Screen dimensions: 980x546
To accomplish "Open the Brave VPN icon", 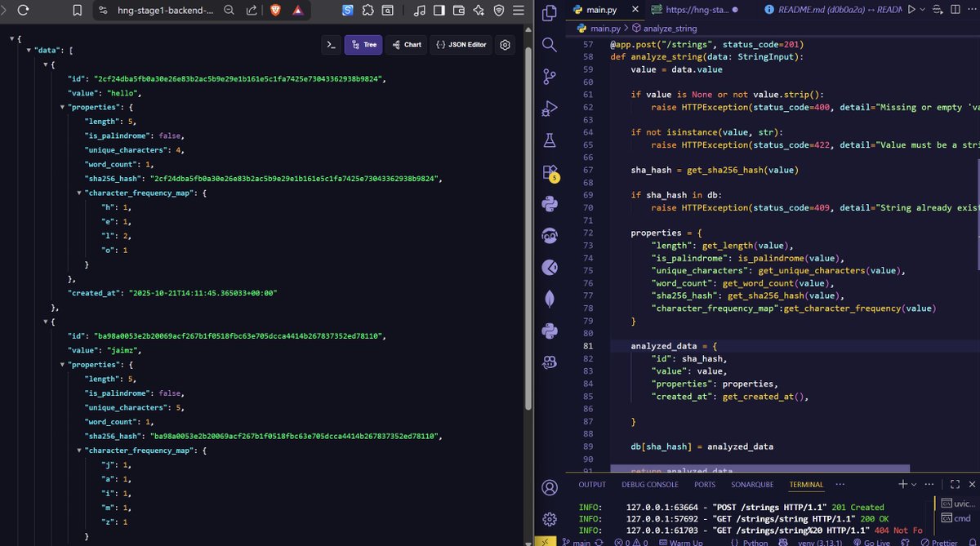I will pyautogui.click(x=499, y=11).
